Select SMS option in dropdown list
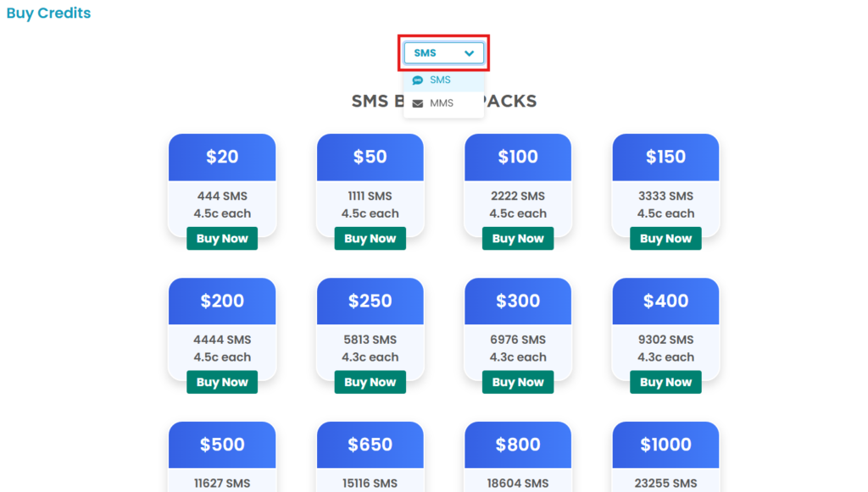 (x=440, y=80)
